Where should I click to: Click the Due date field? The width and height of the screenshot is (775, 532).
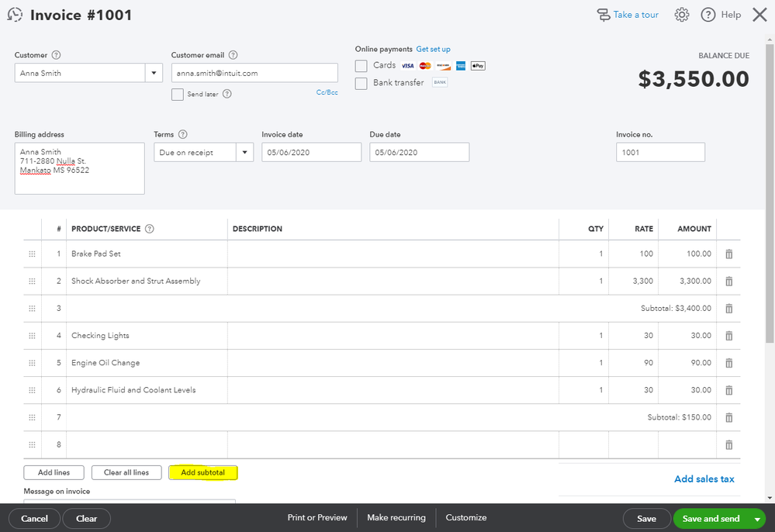coord(419,152)
